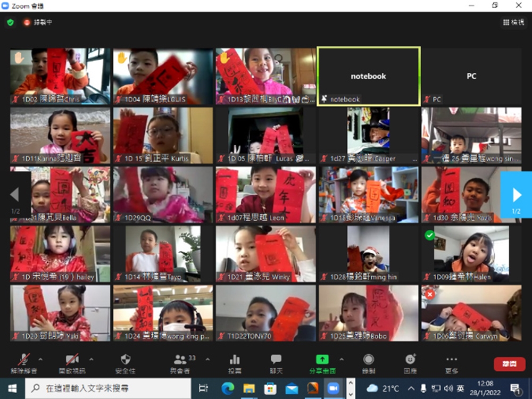532x399 pixels.
Task: Click the Record circle icon
Action: pyautogui.click(x=369, y=363)
